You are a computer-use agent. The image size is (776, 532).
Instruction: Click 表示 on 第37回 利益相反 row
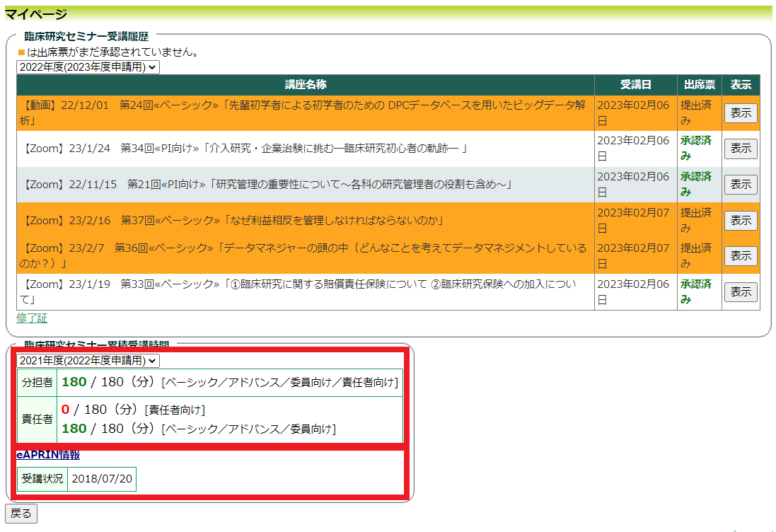[x=741, y=221]
